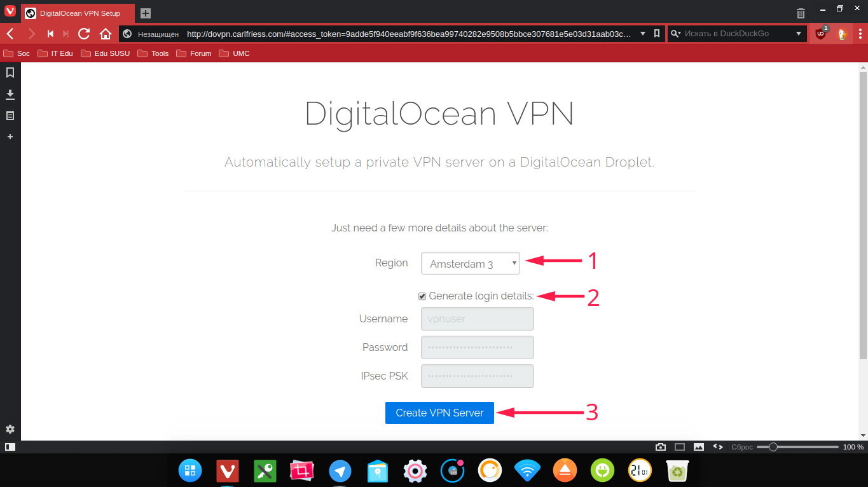Open the UMC bookmarks folder
The width and height of the screenshot is (868, 487).
click(235, 53)
